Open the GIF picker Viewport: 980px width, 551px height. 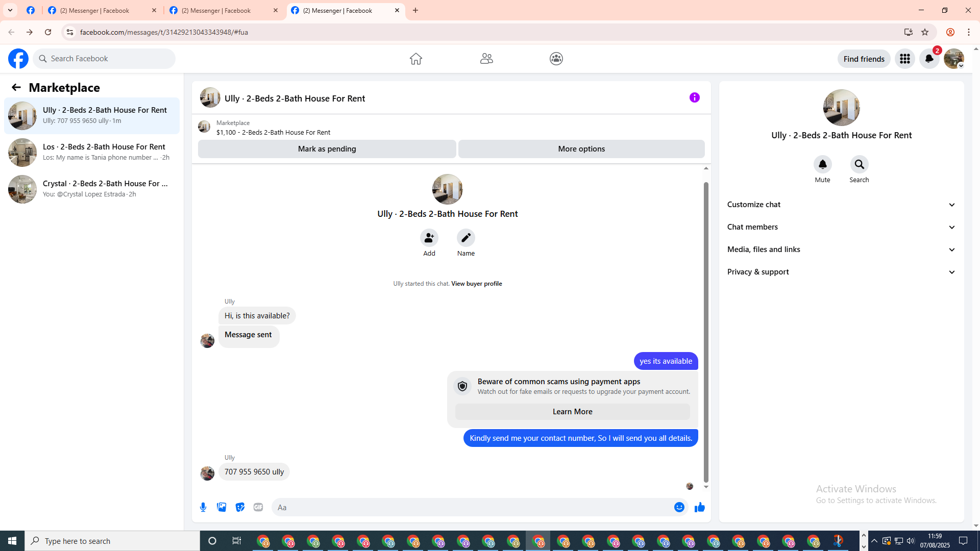coord(258,507)
